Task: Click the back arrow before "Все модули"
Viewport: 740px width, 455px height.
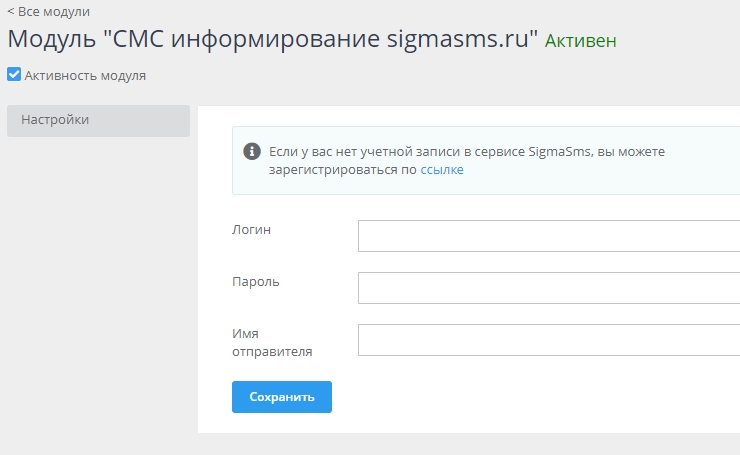Action: tap(11, 12)
